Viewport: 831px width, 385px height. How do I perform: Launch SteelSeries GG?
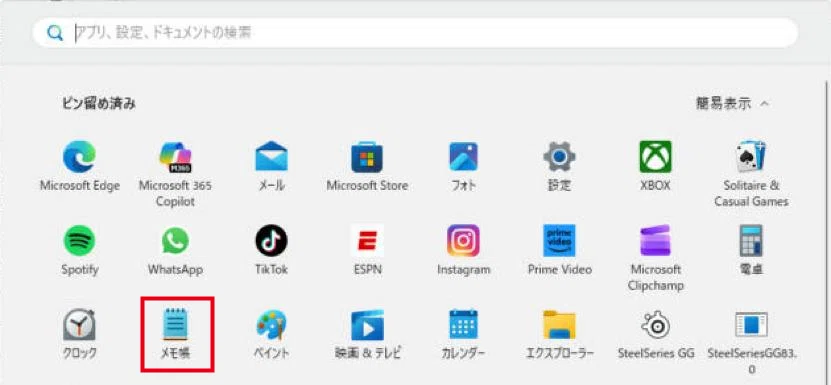point(656,334)
